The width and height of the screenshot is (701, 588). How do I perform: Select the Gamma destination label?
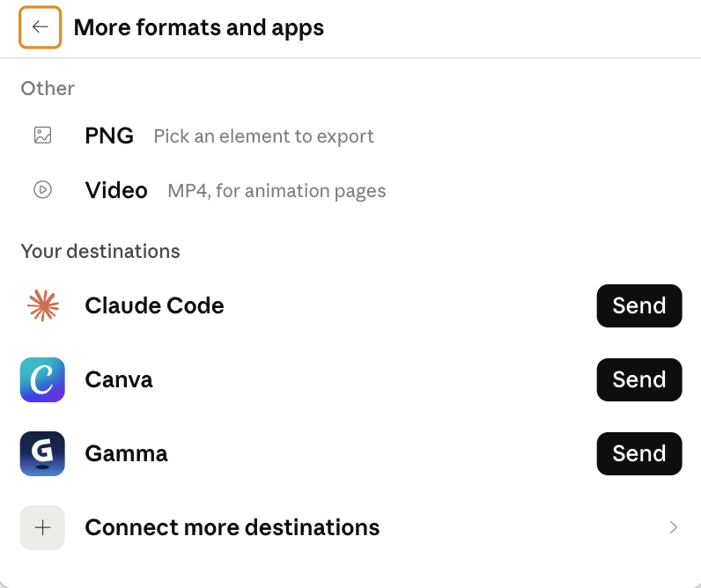pyautogui.click(x=127, y=453)
